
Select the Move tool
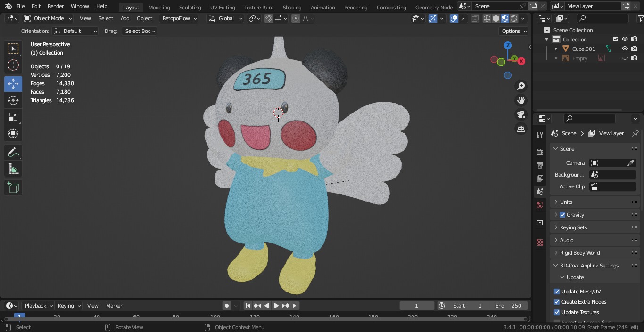point(13,84)
